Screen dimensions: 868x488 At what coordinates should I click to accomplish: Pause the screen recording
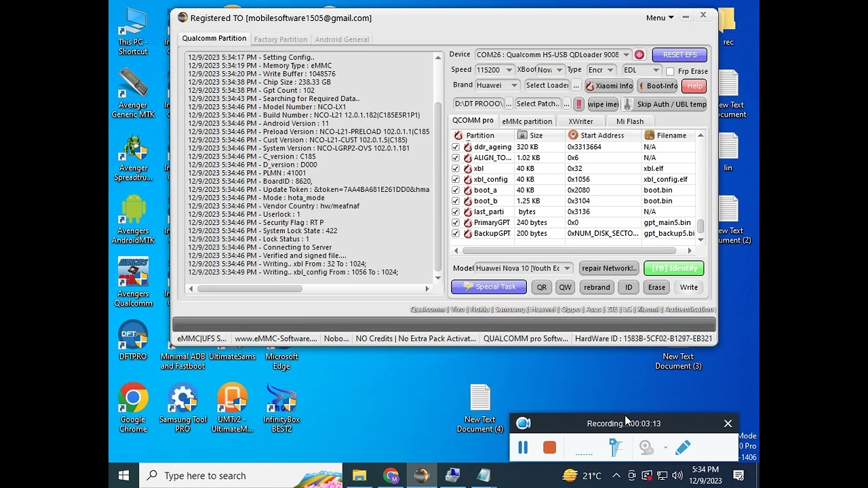tap(523, 448)
